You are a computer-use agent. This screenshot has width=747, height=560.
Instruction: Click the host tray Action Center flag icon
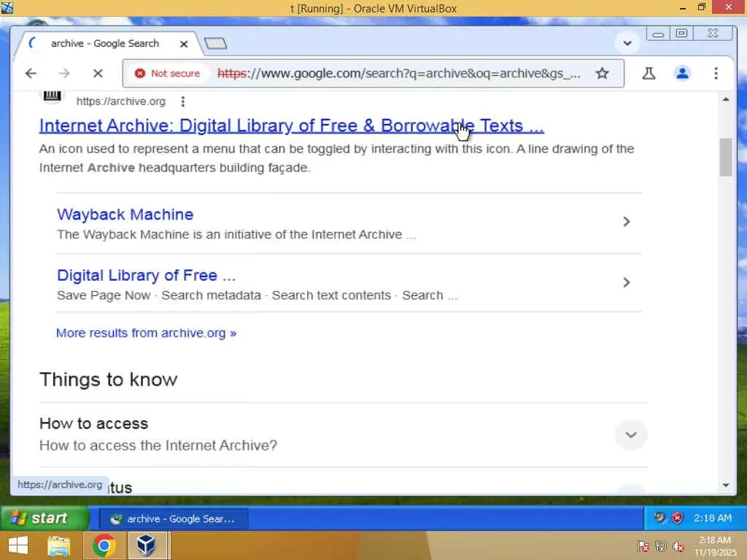tap(643, 546)
